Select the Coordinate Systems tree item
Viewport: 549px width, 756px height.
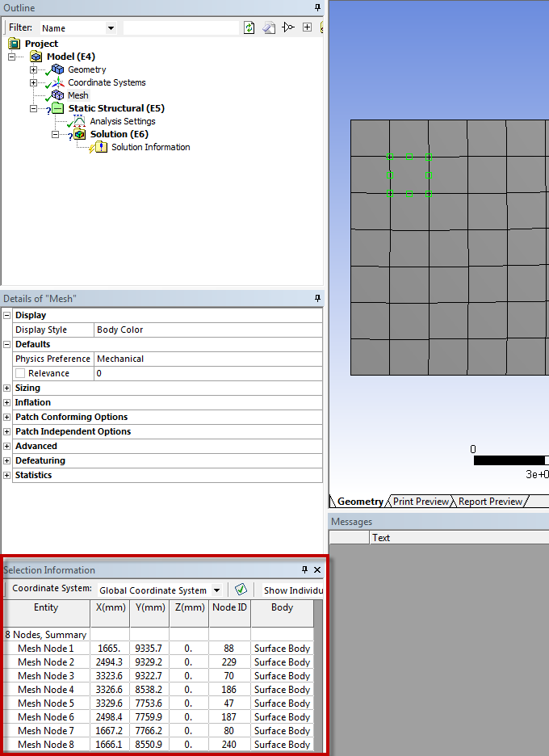[107, 82]
